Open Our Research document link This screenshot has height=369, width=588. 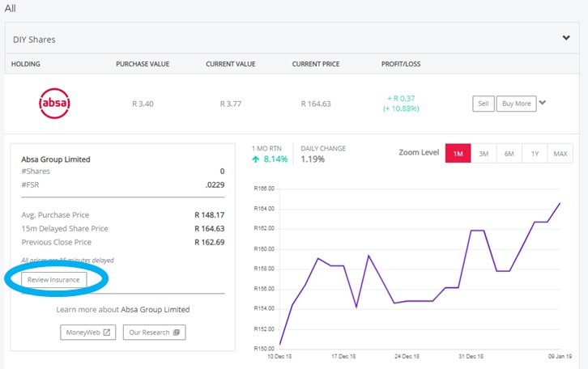155,333
